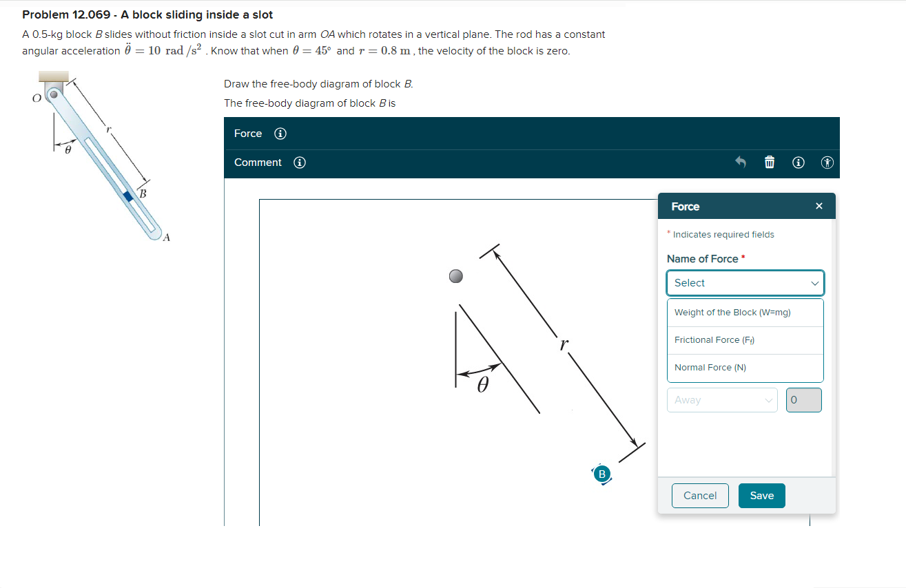Select Frictional Force (Ff) from the list
Image resolution: width=906 pixels, height=588 pixels.
point(745,339)
